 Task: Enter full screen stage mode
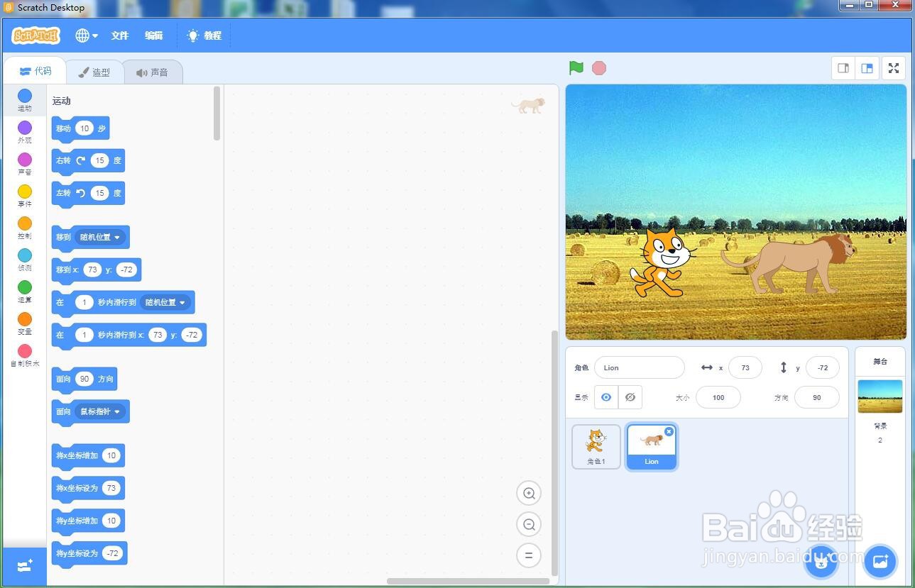pyautogui.click(x=894, y=68)
